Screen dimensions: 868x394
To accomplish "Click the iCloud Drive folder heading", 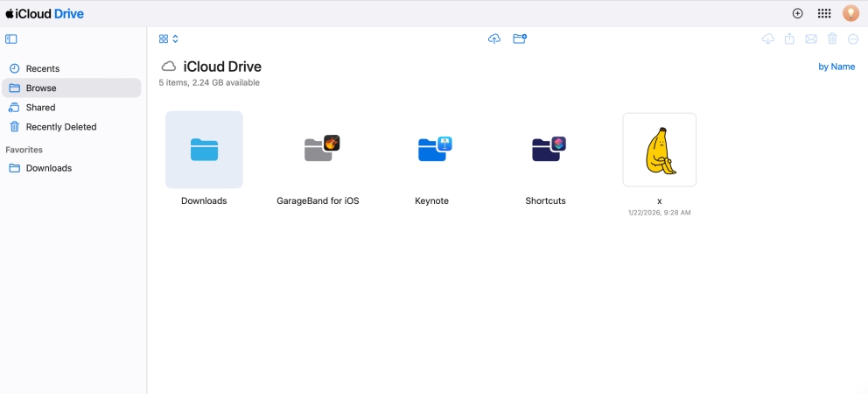I will [x=222, y=67].
